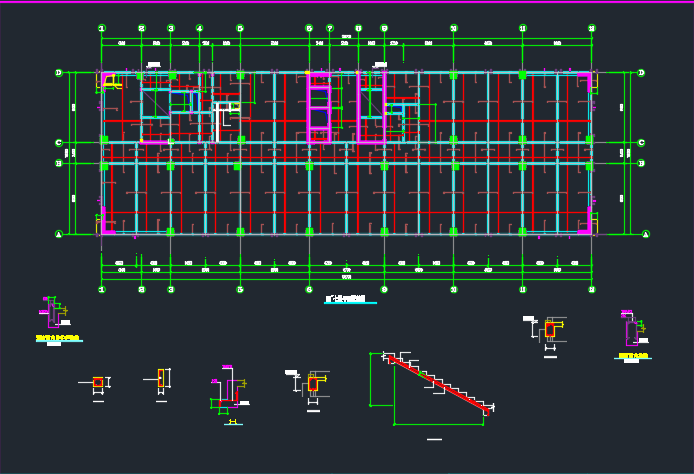694x474 pixels.
Task: Select grid axis bubble 2 above the plan
Action: click(142, 28)
